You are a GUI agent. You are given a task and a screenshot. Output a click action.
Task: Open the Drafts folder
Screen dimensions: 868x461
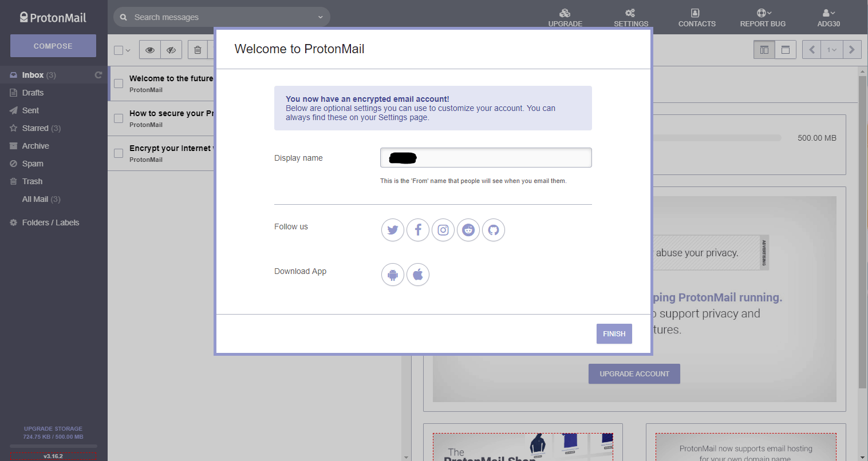point(33,93)
